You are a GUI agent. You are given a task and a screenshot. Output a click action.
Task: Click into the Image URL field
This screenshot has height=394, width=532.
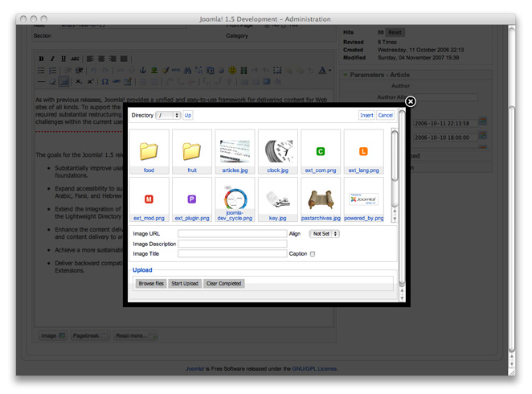point(231,234)
